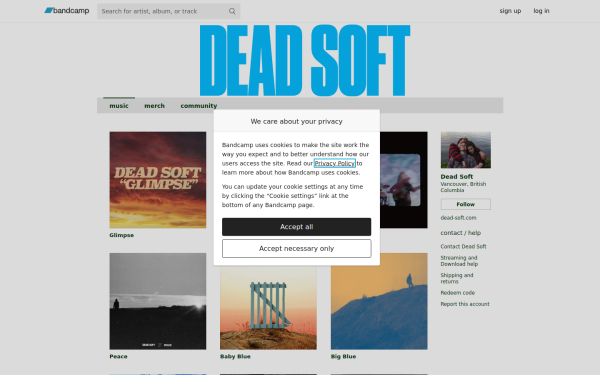The height and width of the screenshot is (375, 600).
Task: Click the Glimpse album title
Action: [x=122, y=235]
